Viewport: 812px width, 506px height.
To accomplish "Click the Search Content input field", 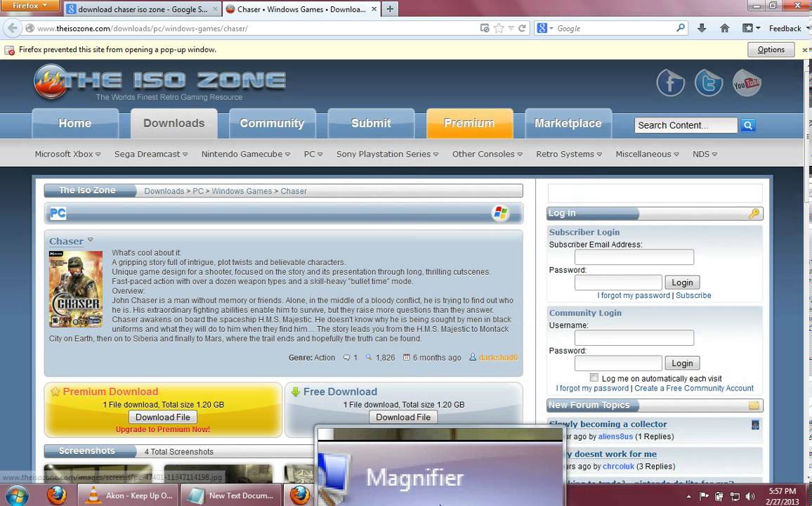I will coord(686,125).
